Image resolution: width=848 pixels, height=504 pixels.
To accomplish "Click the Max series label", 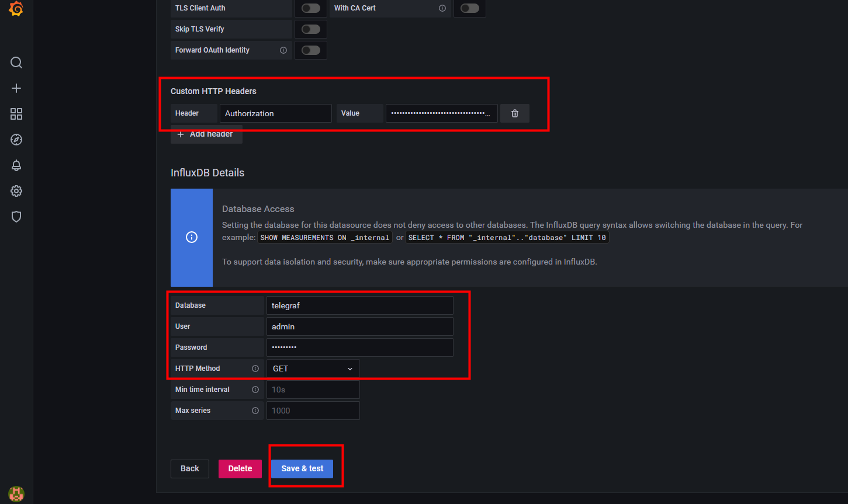I will pyautogui.click(x=193, y=411).
